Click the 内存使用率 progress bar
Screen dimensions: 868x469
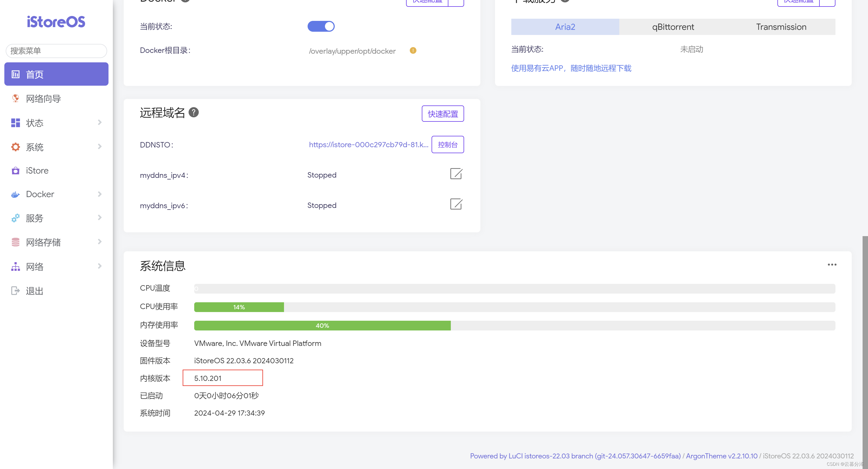point(514,326)
